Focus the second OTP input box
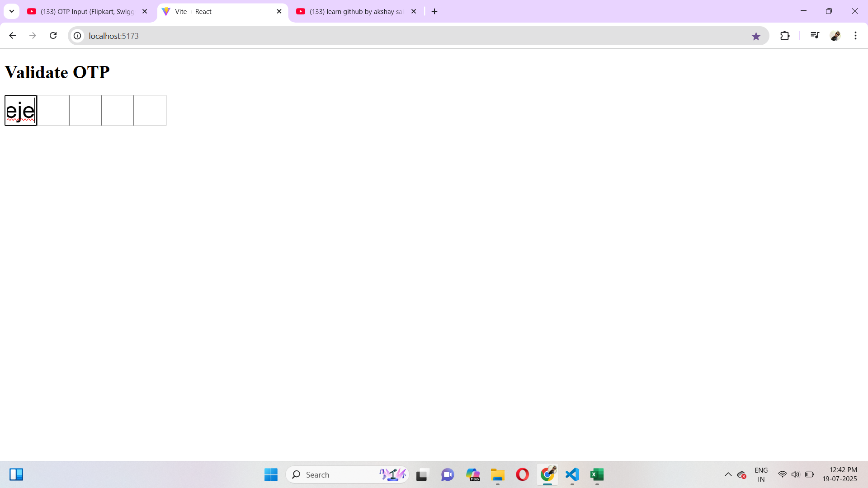This screenshot has height=488, width=868. 53,111
